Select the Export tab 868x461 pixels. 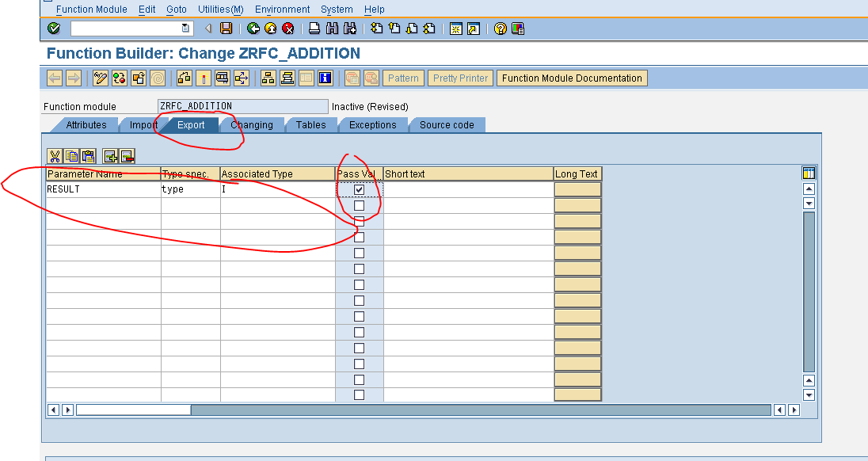[x=191, y=125]
